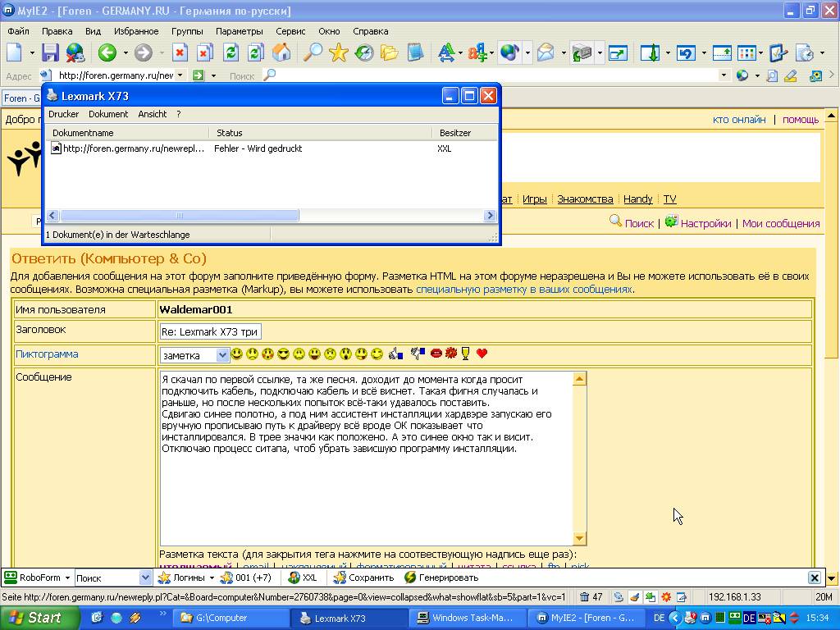Click the globe proxy toolbar icon

coord(509,52)
